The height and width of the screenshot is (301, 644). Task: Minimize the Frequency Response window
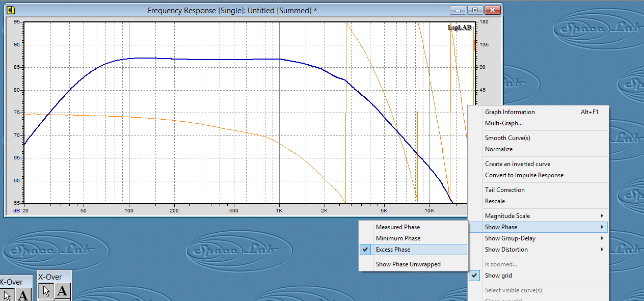tap(458, 10)
